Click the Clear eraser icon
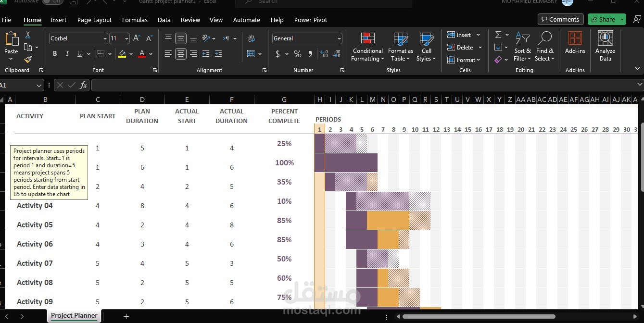This screenshot has height=323, width=644. coord(498,60)
